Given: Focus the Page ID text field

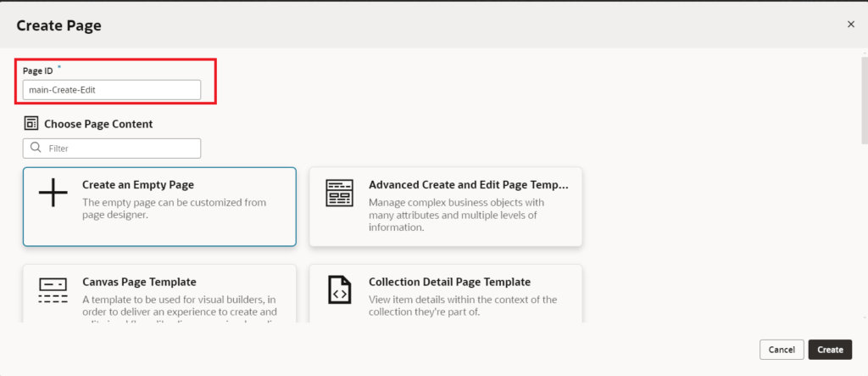Looking at the screenshot, I should 112,90.
